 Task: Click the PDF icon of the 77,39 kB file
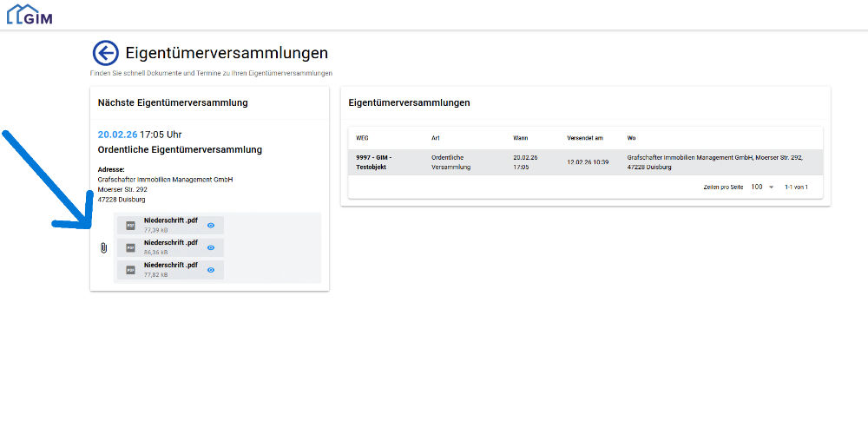(130, 225)
